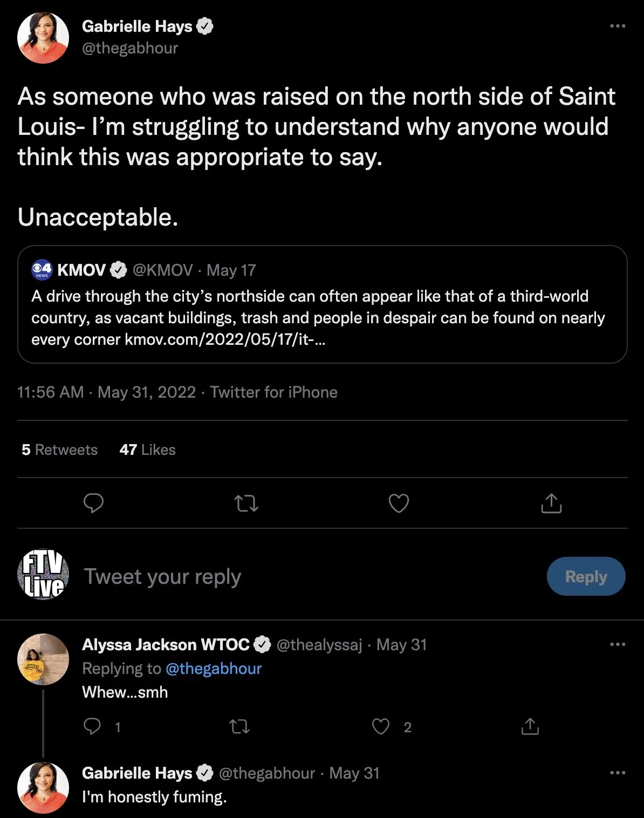Image resolution: width=644 pixels, height=818 pixels.
Task: Open more options on Alyssa Jackson's reply
Action: tap(618, 644)
